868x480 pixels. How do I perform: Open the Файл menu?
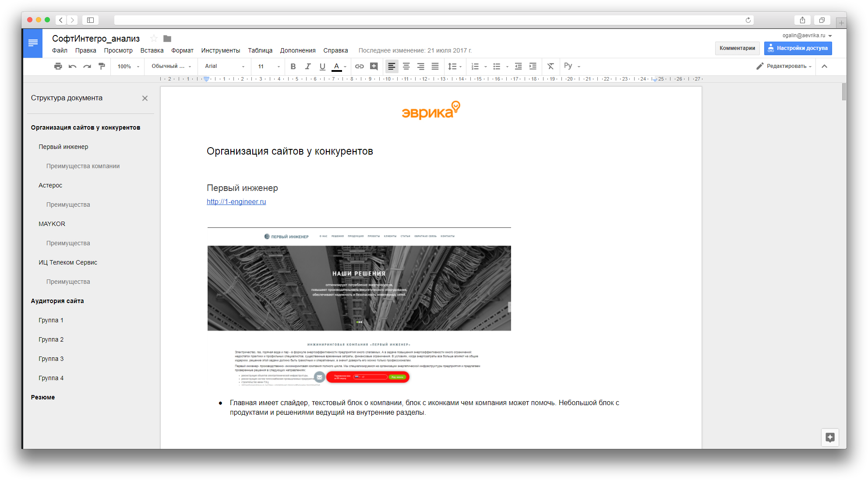pos(60,50)
